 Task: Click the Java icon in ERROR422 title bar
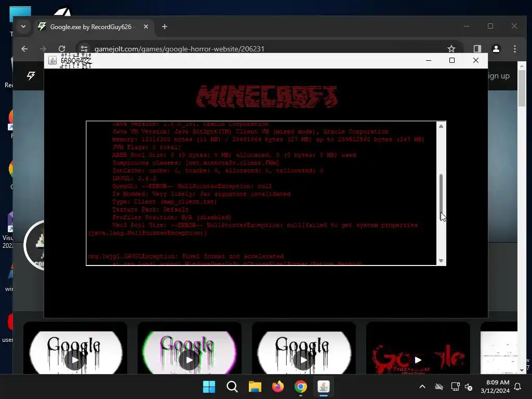[52, 60]
